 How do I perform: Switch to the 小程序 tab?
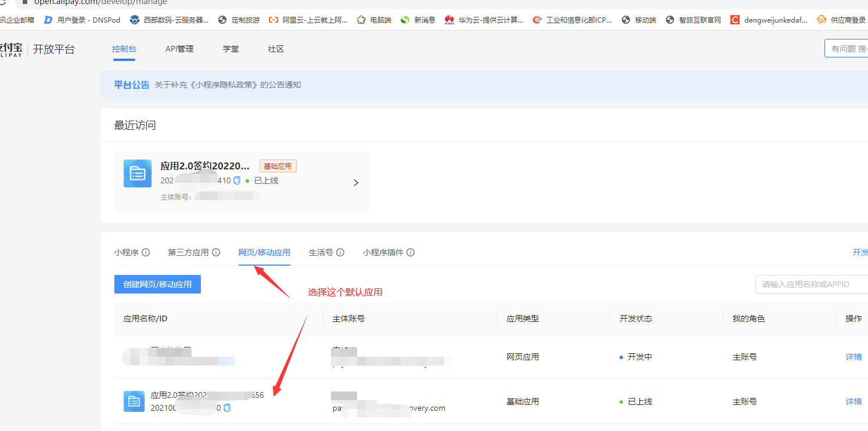[126, 252]
